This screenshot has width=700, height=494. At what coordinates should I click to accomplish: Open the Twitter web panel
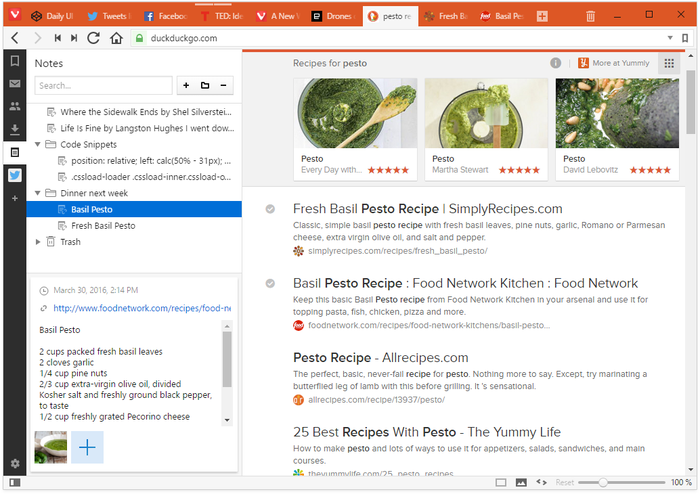(15, 175)
